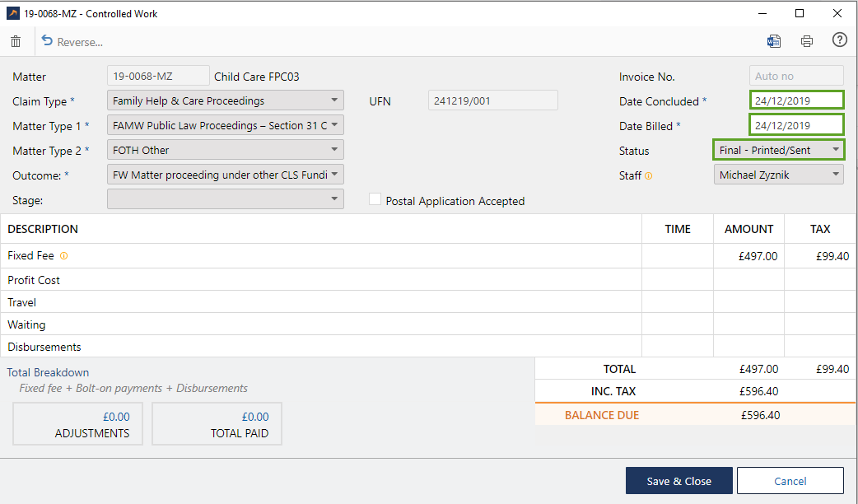Click info icon next to Fixed Fee
Image resolution: width=858 pixels, height=504 pixels.
pos(64,256)
